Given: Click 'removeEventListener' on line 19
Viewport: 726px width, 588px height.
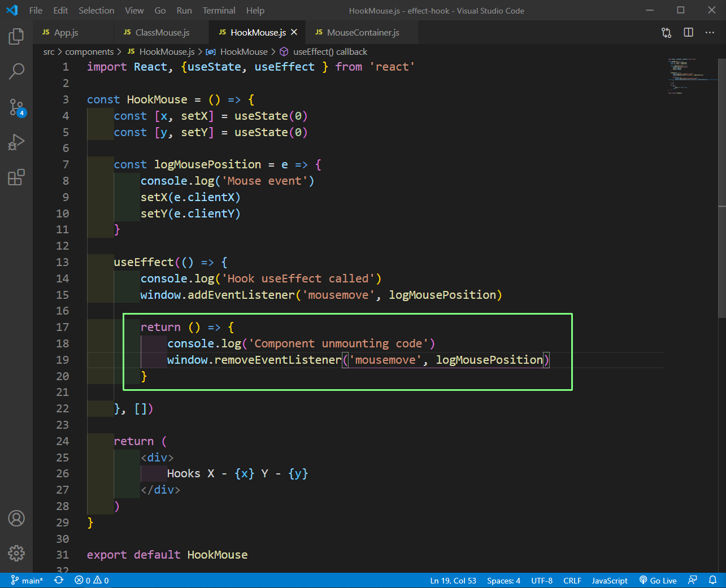Looking at the screenshot, I should [x=278, y=360].
